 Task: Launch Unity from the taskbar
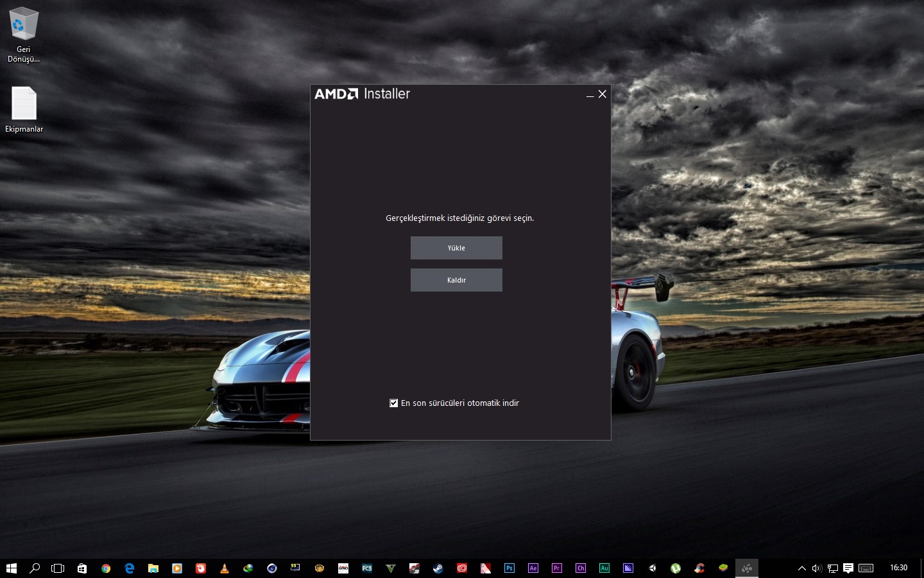652,568
